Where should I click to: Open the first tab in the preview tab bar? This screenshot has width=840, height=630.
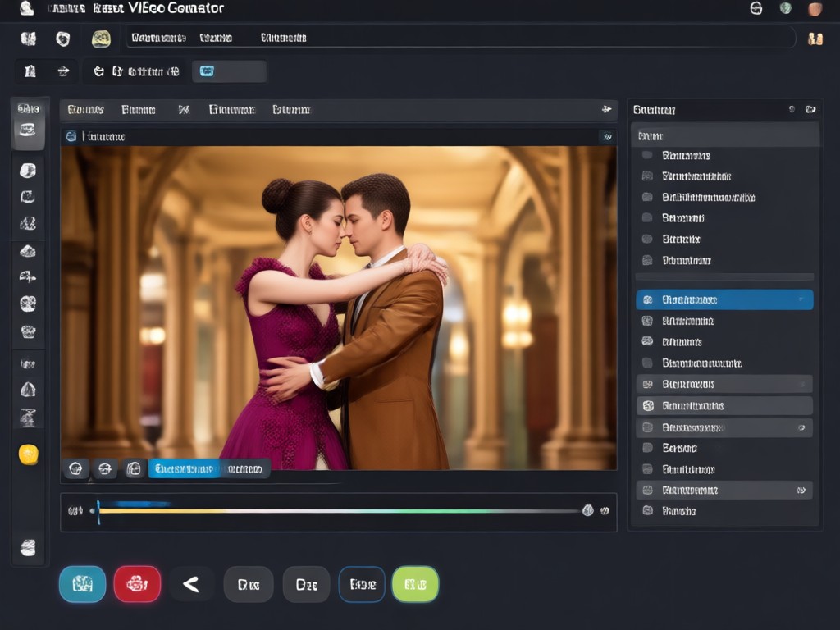85,110
